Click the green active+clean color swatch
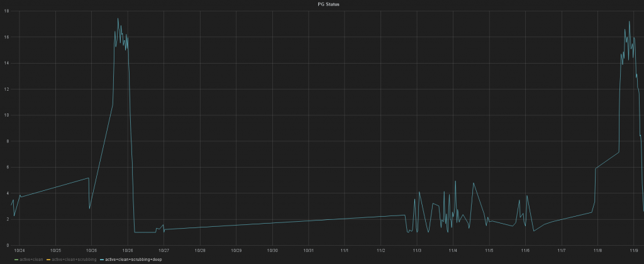This screenshot has width=644, height=264. click(x=16, y=259)
